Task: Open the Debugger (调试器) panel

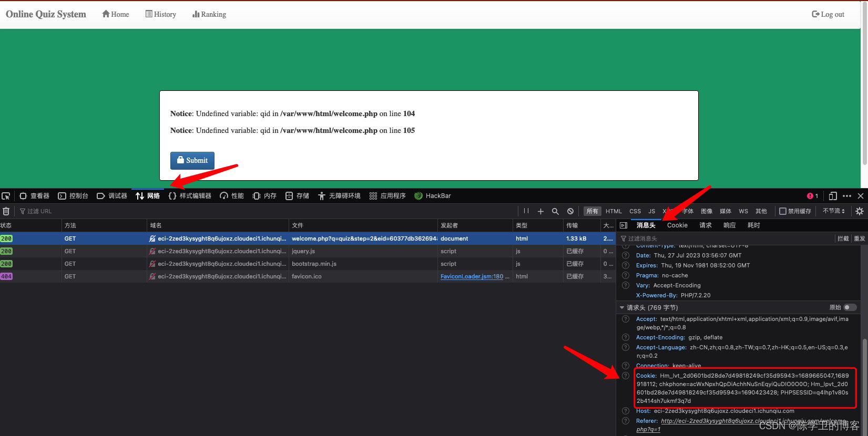Action: coord(112,196)
